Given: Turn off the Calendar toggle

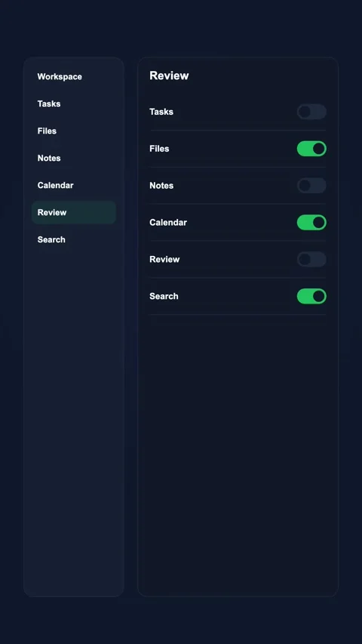Looking at the screenshot, I should (x=311, y=223).
